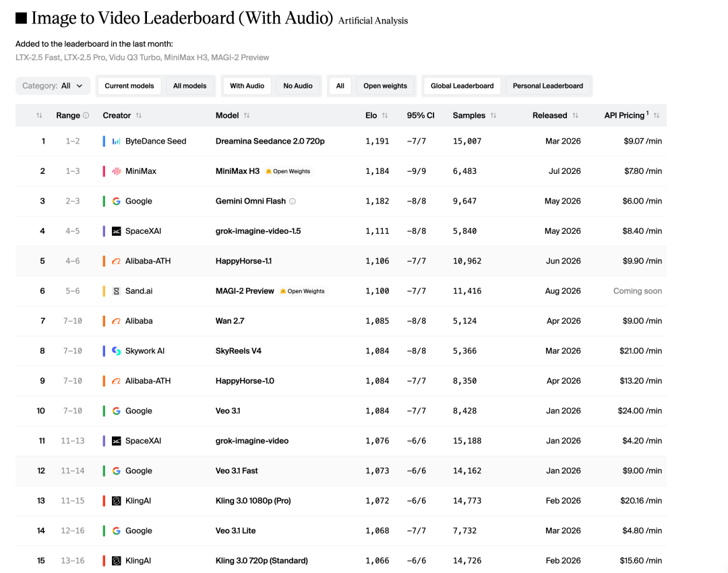
Task: Show the Personal Leaderboard
Action: (548, 86)
